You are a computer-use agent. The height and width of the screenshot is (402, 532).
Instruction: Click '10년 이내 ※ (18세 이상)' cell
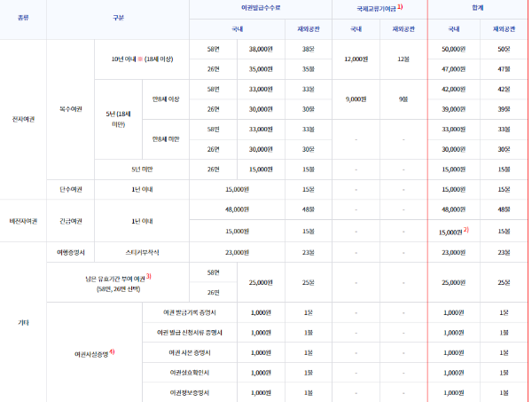pyautogui.click(x=142, y=59)
